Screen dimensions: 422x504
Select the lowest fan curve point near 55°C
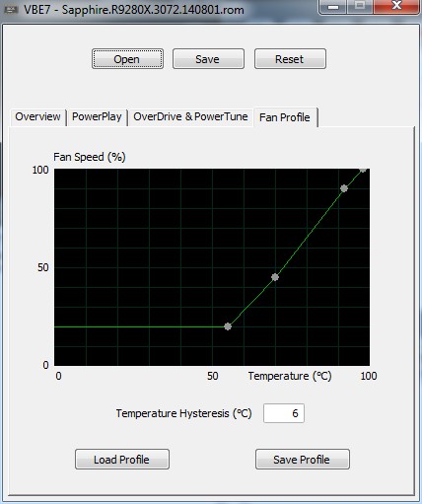pyautogui.click(x=228, y=326)
